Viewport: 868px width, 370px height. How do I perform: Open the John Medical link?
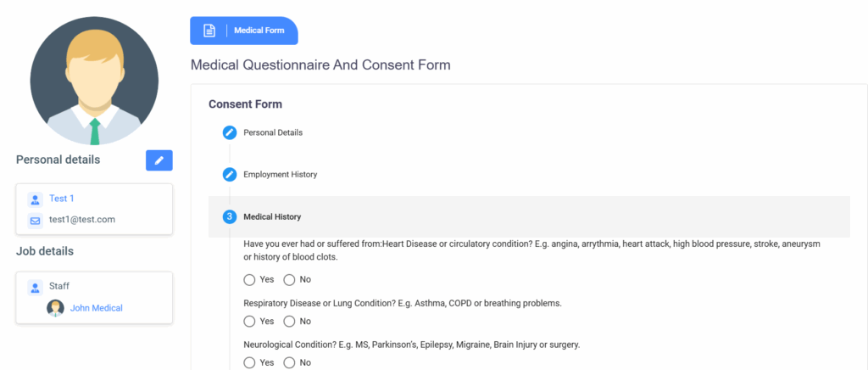[96, 308]
